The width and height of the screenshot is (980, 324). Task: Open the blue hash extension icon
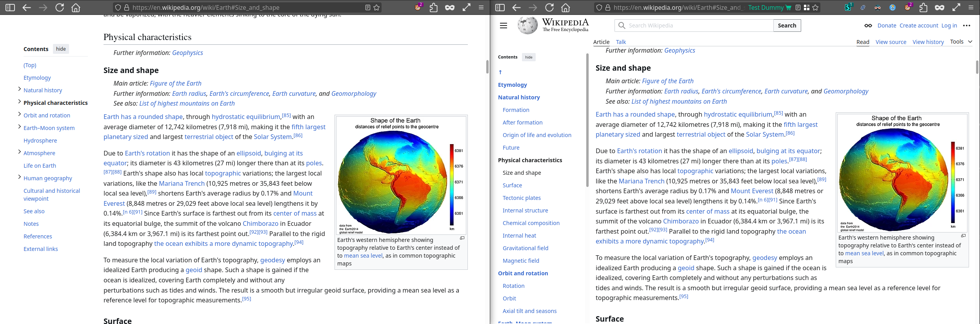(863, 7)
